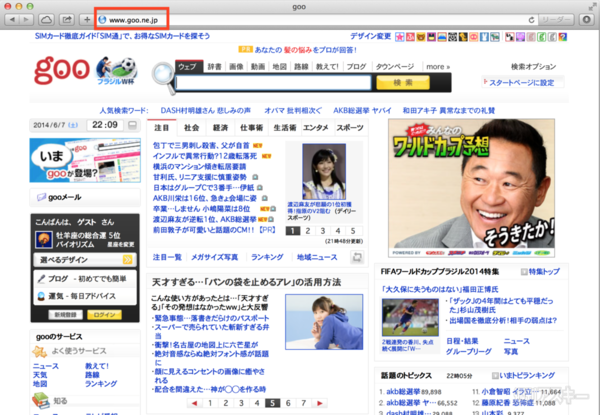Open the 運気 - 毎日アドバイス item
The width and height of the screenshot is (600, 415).
pyautogui.click(x=85, y=296)
